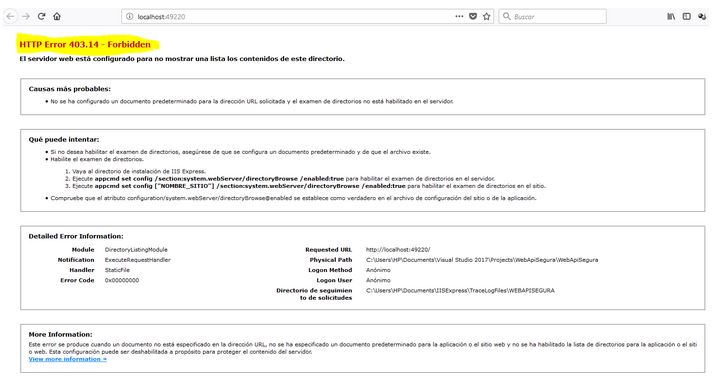Bookmark this page with the star icon
This screenshot has height=380, width=713.
point(487,16)
